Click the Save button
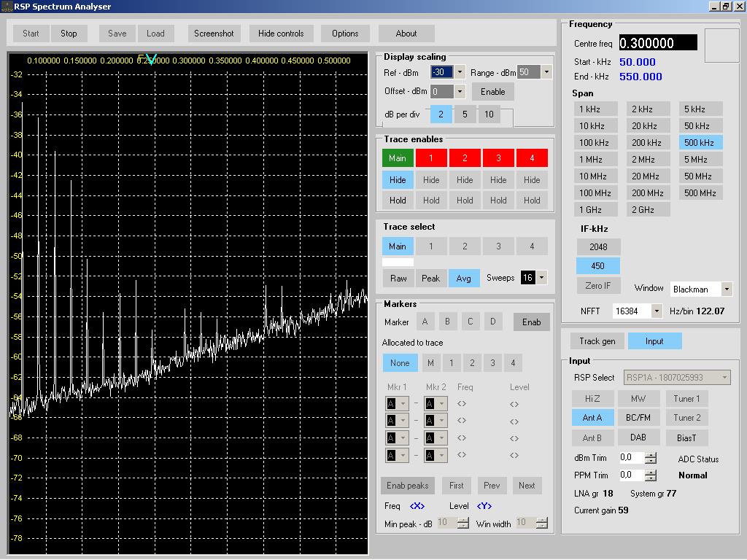 [117, 34]
